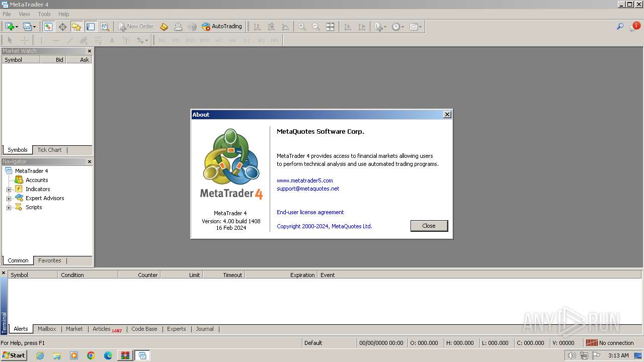Open the Templates dropdown arrow
This screenshot has width=644, height=362.
(x=420, y=27)
